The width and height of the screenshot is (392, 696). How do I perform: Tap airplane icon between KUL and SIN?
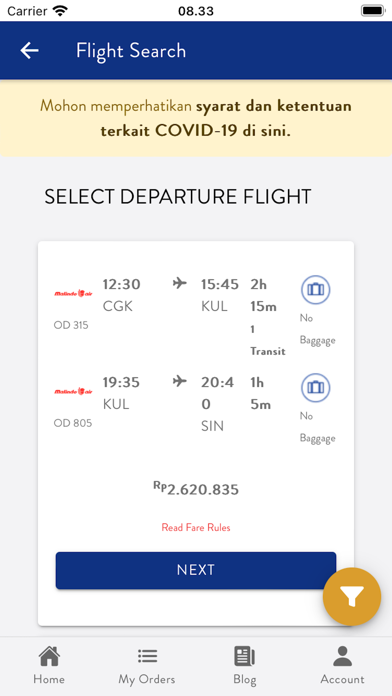point(180,381)
